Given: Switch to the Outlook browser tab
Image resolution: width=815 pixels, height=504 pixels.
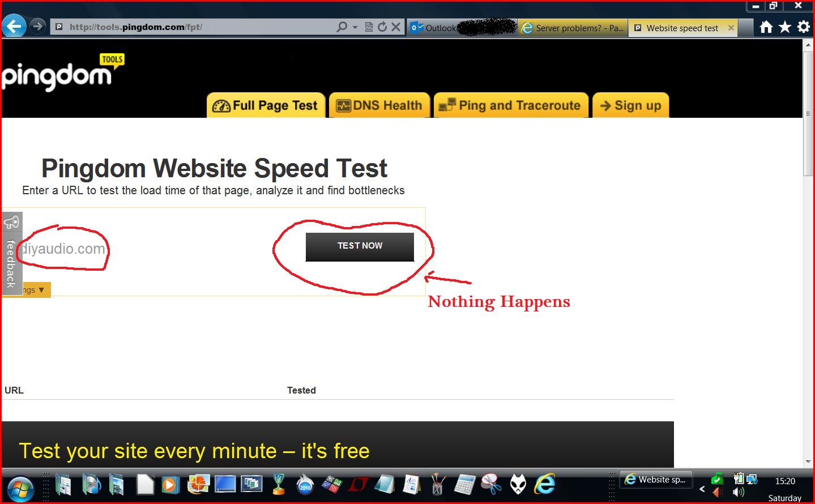Looking at the screenshot, I should [x=462, y=27].
